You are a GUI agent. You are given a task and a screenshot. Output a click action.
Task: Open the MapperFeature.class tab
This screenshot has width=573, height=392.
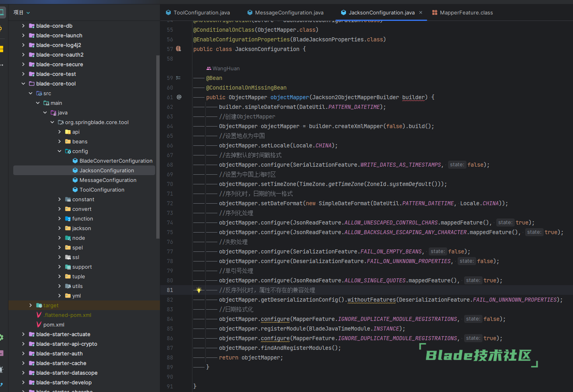click(x=462, y=13)
